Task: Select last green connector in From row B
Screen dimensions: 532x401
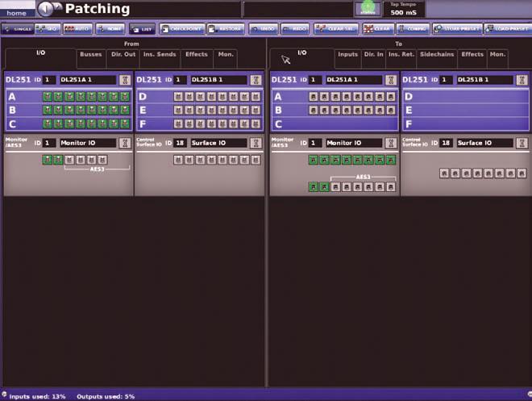Action: 125,110
